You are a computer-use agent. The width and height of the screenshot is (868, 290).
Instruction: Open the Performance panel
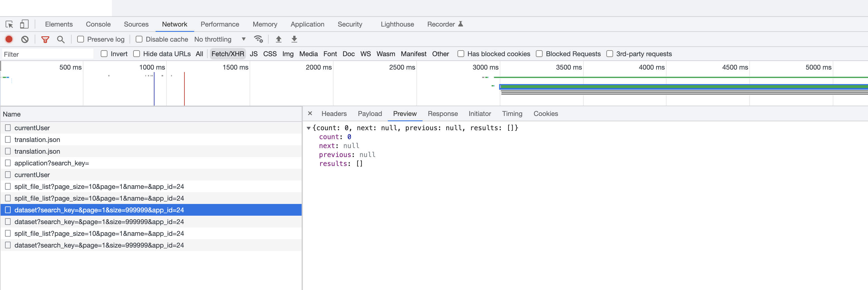click(x=220, y=24)
